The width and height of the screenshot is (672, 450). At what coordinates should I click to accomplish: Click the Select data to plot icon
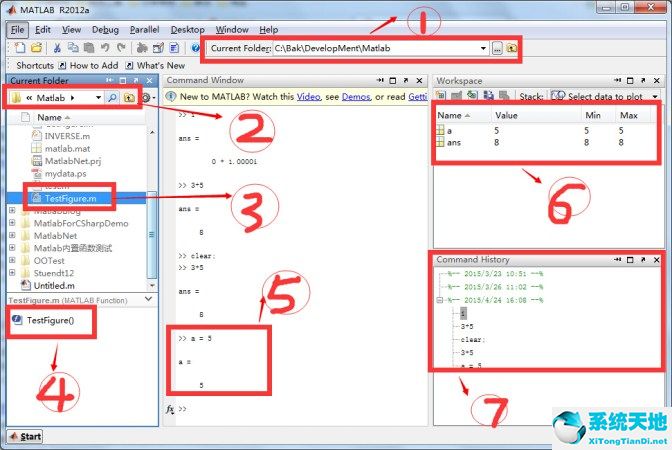[558, 96]
